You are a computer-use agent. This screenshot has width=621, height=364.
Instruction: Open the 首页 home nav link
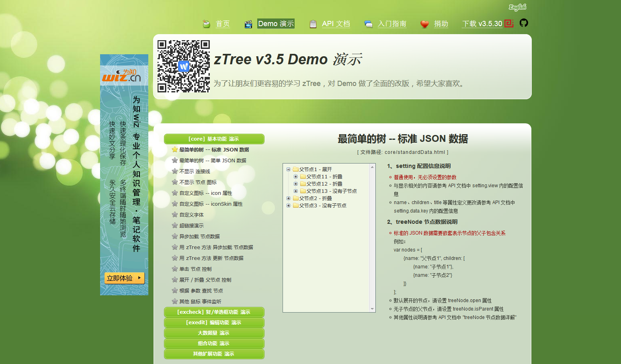(223, 24)
